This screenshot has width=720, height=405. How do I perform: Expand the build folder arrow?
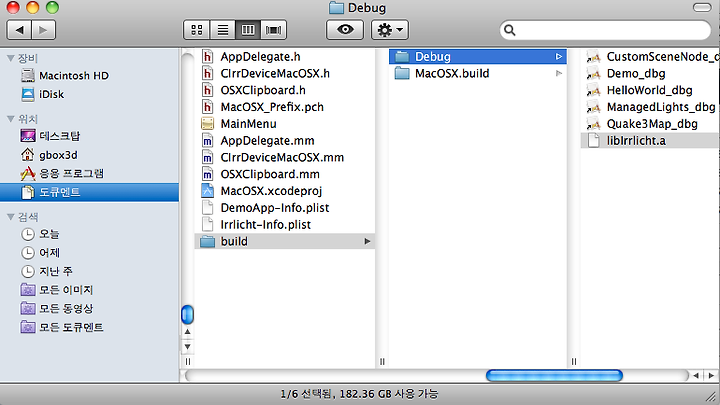coord(367,241)
